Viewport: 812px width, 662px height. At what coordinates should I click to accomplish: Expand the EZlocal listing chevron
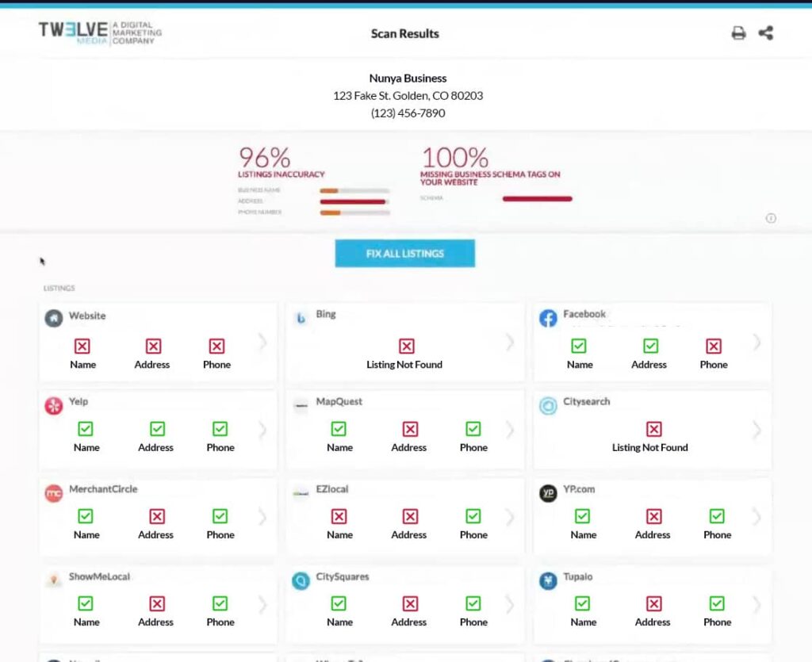tap(510, 517)
